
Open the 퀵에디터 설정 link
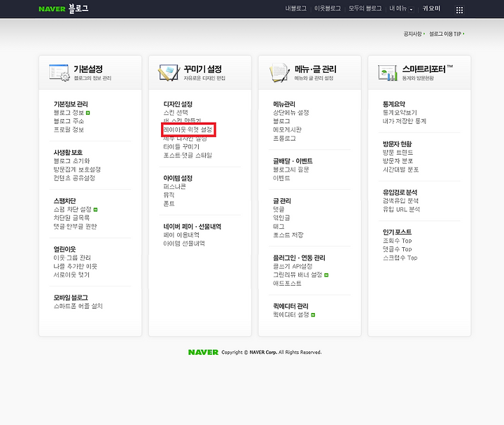pyautogui.click(x=291, y=315)
